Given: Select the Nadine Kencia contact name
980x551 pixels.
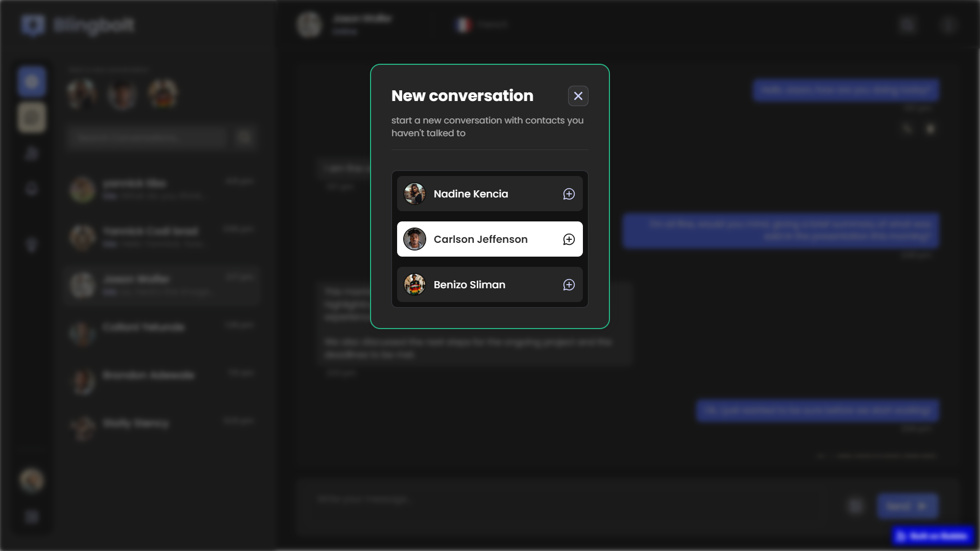Looking at the screenshot, I should point(471,194).
